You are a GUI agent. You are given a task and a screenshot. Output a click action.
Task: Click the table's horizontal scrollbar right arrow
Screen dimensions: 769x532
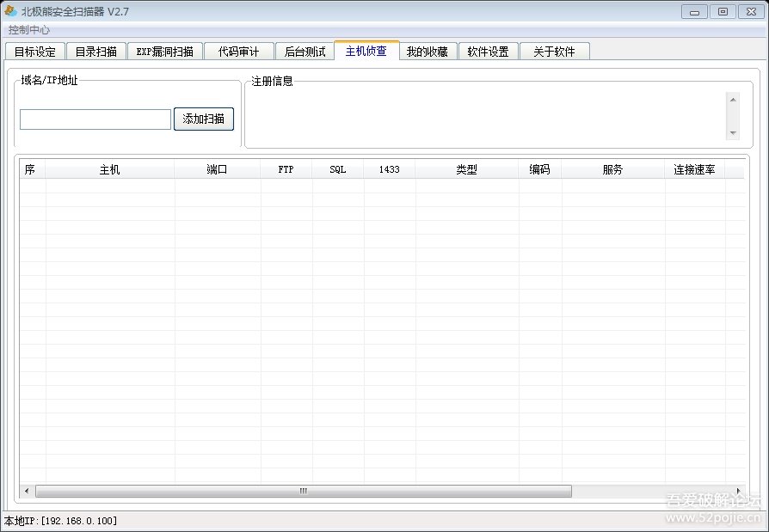pyautogui.click(x=738, y=491)
